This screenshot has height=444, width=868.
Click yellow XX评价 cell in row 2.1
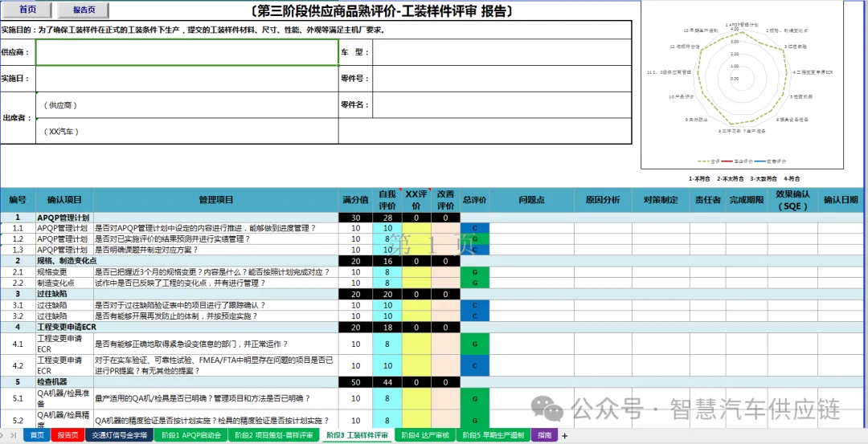click(416, 272)
